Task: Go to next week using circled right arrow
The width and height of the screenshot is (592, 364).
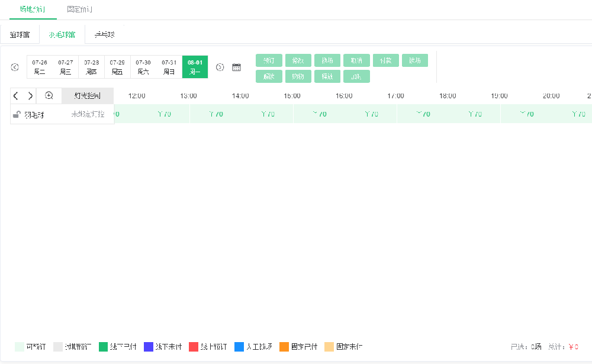Action: [x=220, y=67]
